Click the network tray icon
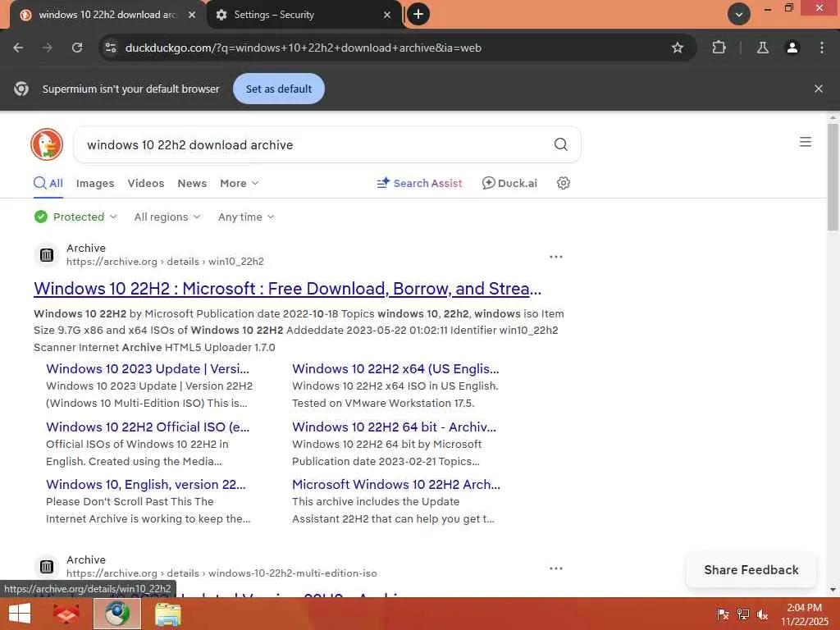The height and width of the screenshot is (630, 840). click(x=743, y=614)
